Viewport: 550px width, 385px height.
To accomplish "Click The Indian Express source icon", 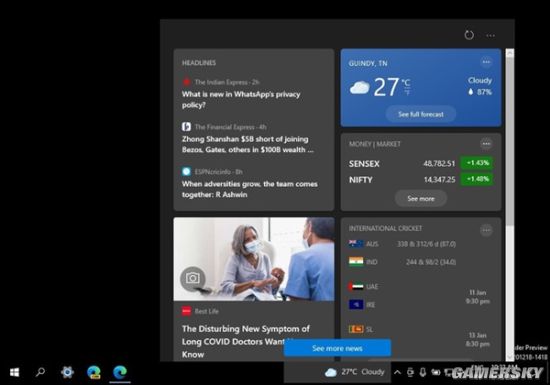I will pyautogui.click(x=186, y=82).
